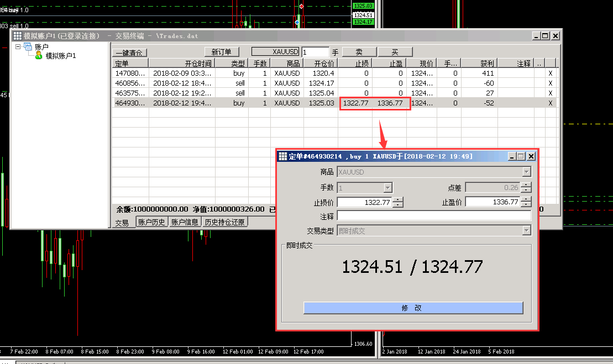The height and width of the screenshot is (364, 613).
Task: Close the 147080 buy order with X
Action: point(550,73)
